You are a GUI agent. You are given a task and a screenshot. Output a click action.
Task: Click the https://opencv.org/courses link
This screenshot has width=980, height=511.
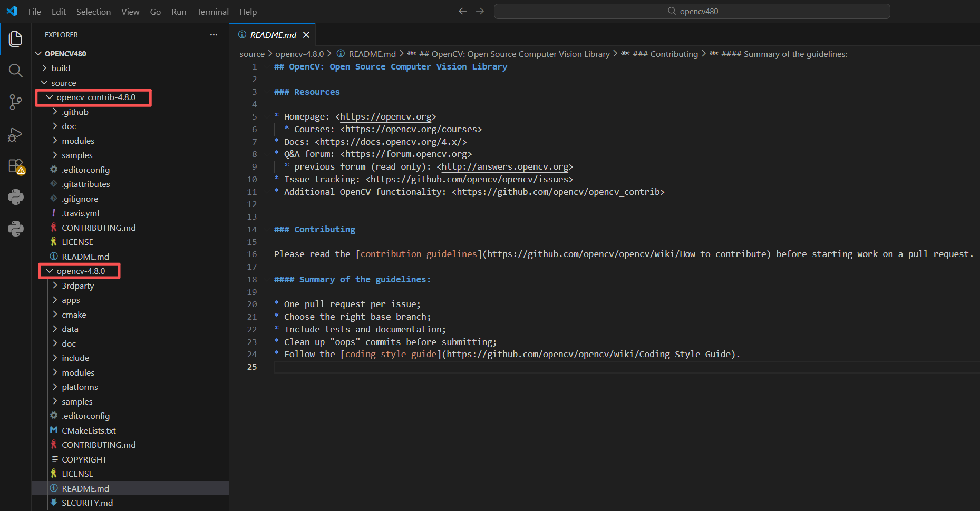point(411,129)
